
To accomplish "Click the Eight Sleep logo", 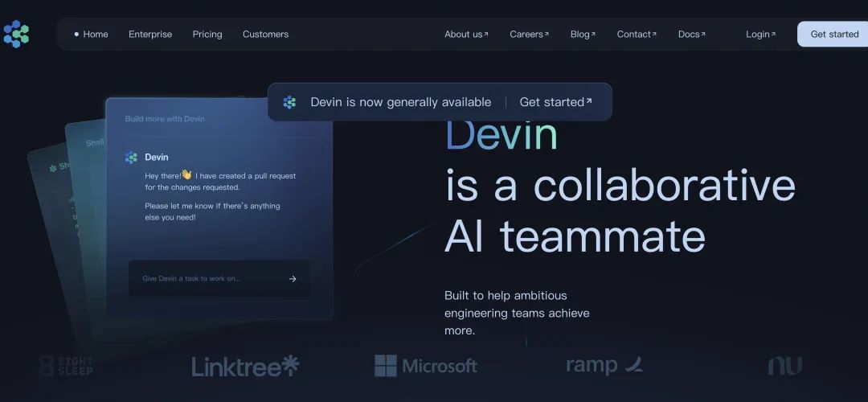I will (x=67, y=367).
